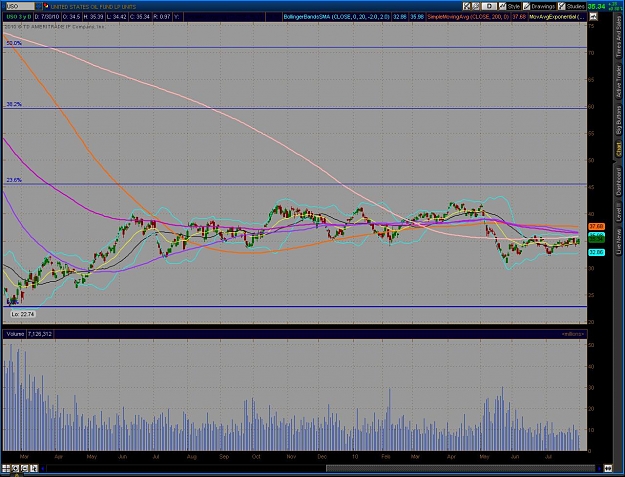This screenshot has width=625, height=477.
Task: Click the Volume study label
Action: (x=15, y=334)
